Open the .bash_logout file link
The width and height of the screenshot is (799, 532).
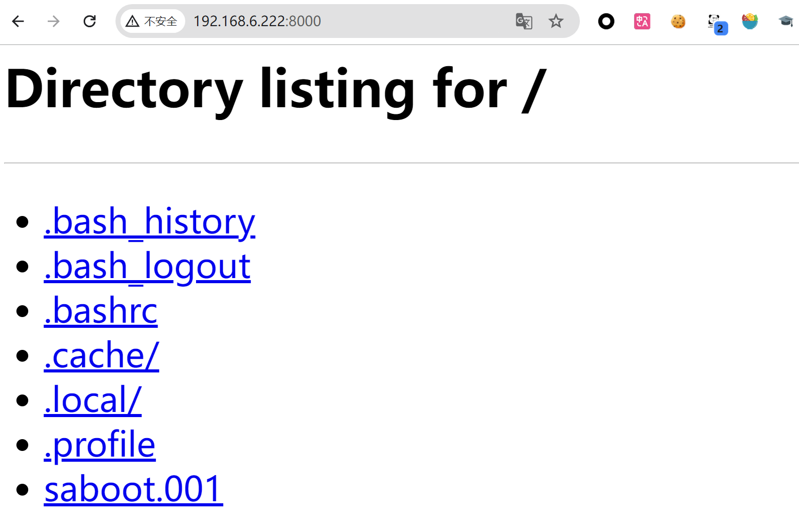[147, 266]
